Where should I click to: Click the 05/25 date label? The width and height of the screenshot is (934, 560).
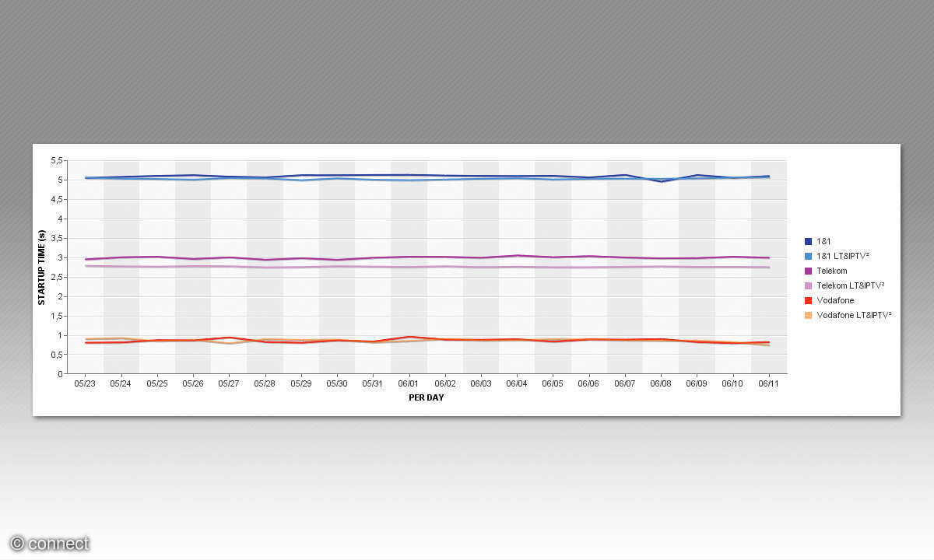[156, 383]
